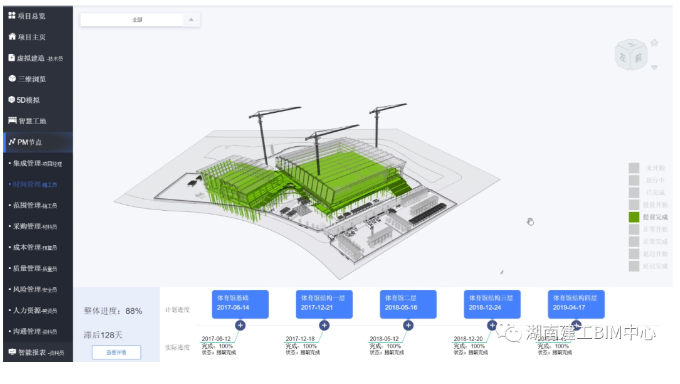This screenshot has width=680, height=384.
Task: Select the 体育馆结构四层 2019-04-17 milestone card
Action: pyautogui.click(x=576, y=304)
